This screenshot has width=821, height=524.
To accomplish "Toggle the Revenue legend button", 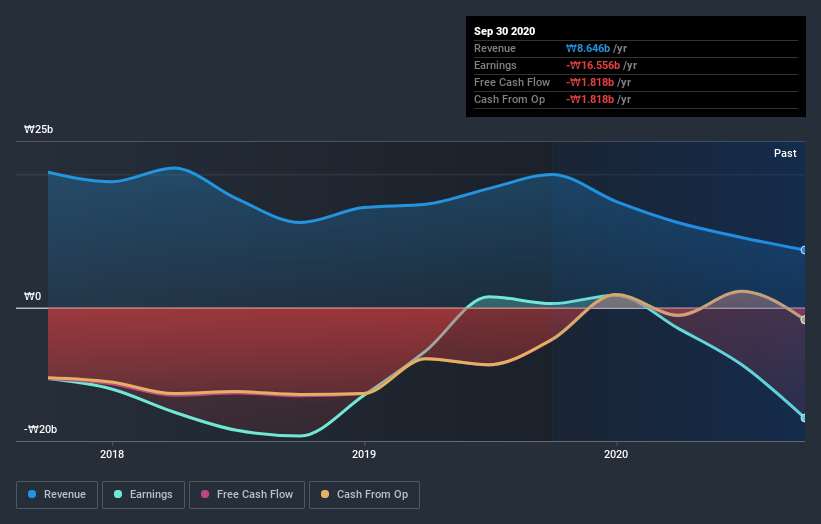I will (57, 495).
